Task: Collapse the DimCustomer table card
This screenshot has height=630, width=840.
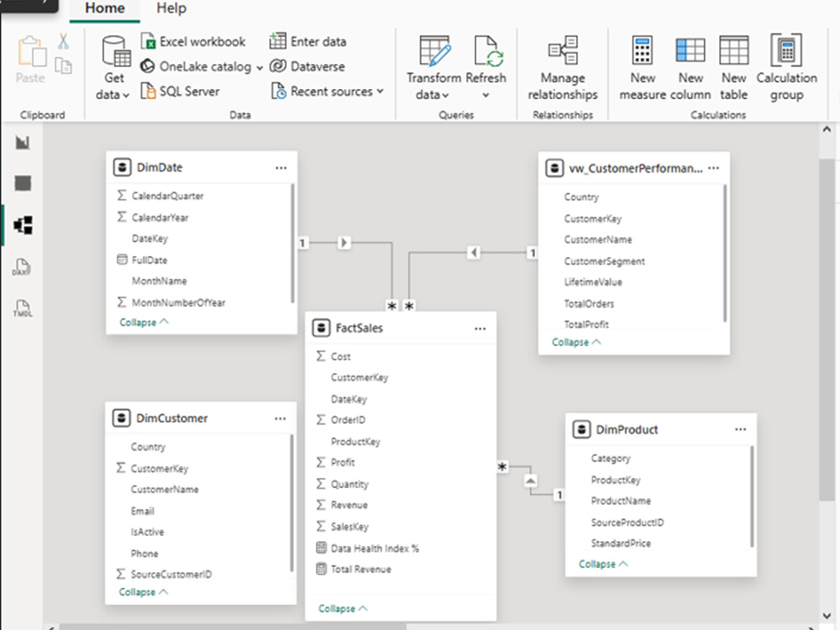Action: (x=143, y=592)
